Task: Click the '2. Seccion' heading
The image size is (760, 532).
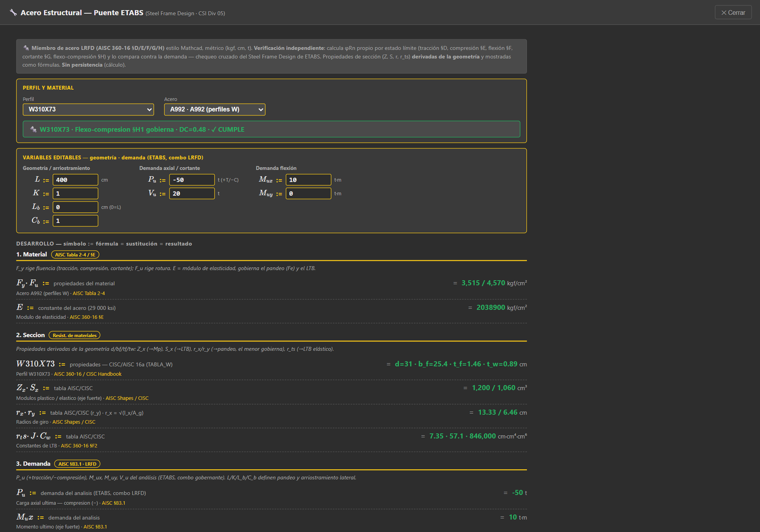Action: pyautogui.click(x=30, y=335)
